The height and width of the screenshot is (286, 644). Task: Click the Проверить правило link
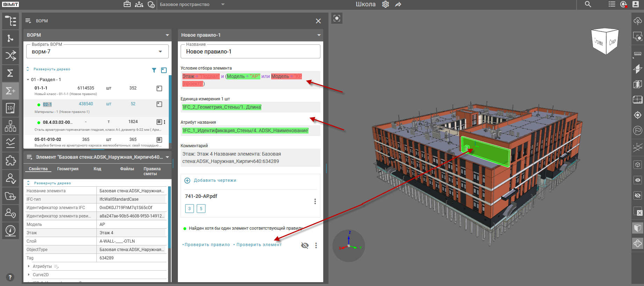[x=207, y=245]
